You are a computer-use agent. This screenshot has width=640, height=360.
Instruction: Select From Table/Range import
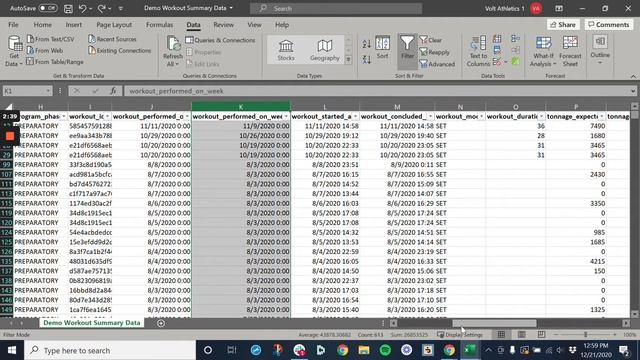pos(55,62)
